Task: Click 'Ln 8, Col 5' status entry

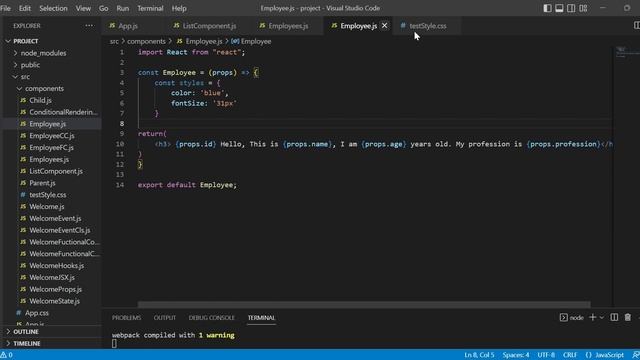Action: click(479, 355)
